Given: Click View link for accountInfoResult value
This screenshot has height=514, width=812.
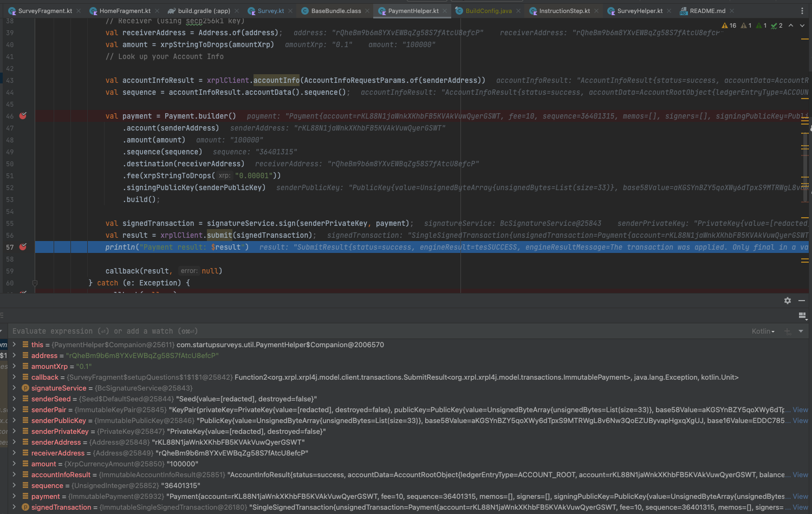Looking at the screenshot, I should coord(800,475).
